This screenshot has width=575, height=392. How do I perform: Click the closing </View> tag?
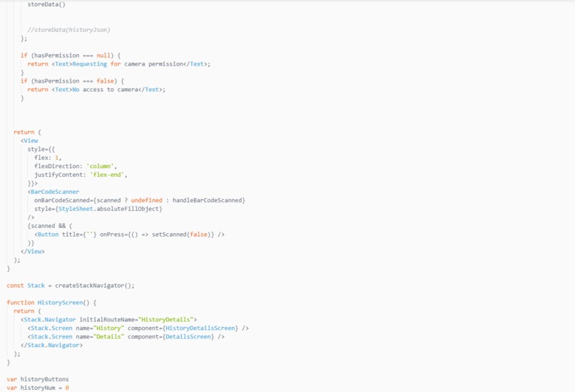point(33,252)
